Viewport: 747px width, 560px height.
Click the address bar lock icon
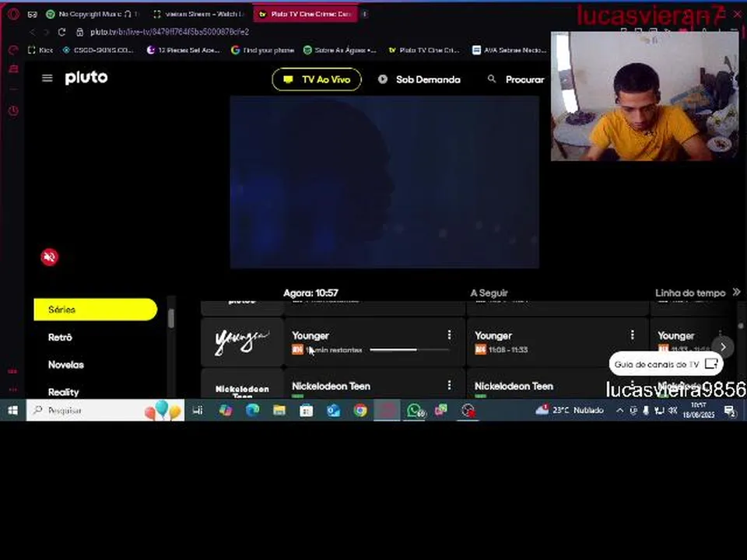tap(79, 32)
